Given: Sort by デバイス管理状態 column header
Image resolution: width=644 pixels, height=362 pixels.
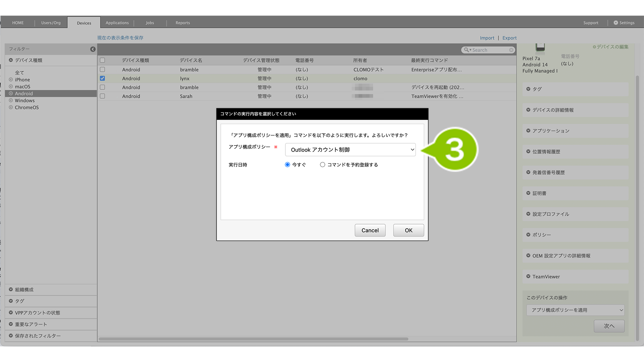Looking at the screenshot, I should click(x=261, y=60).
